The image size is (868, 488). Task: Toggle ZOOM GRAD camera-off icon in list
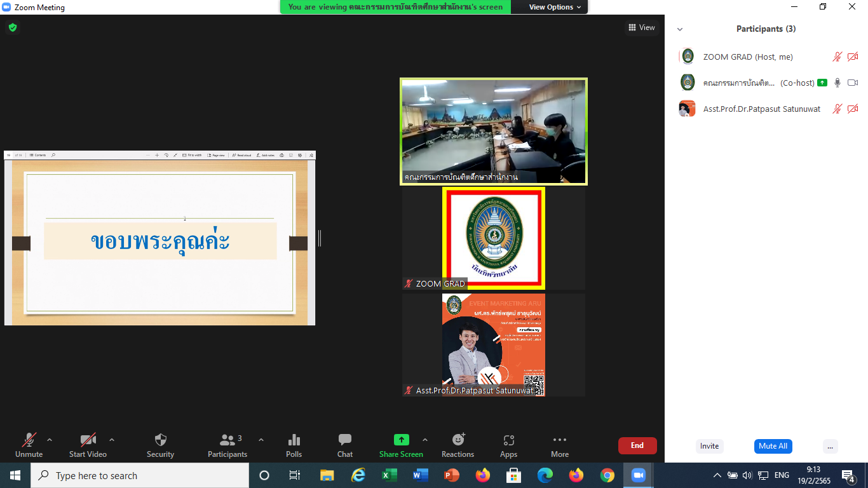[x=853, y=57]
